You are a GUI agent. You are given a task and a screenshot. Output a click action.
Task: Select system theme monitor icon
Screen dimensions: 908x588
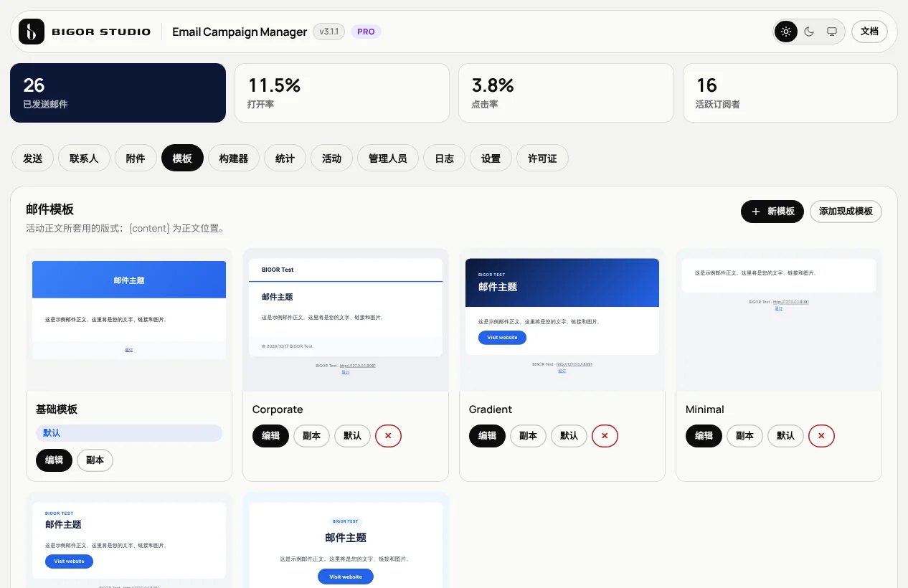[832, 32]
